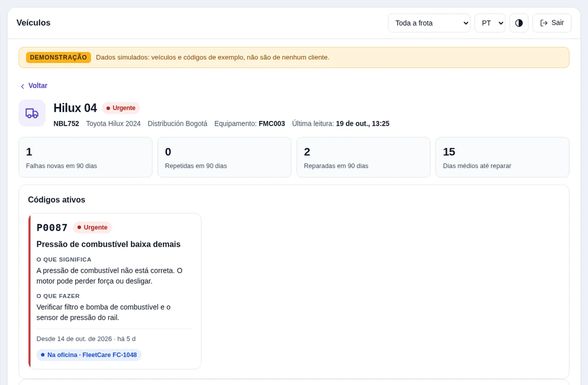Click the last reading '19 de out., 13:25'
Image resolution: width=588 pixels, height=385 pixels.
click(x=363, y=124)
